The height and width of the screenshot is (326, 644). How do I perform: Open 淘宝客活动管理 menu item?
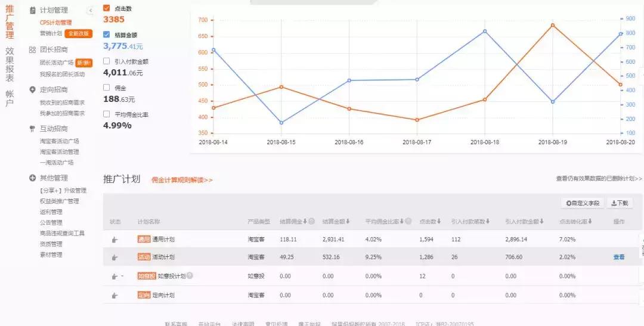tap(60, 152)
